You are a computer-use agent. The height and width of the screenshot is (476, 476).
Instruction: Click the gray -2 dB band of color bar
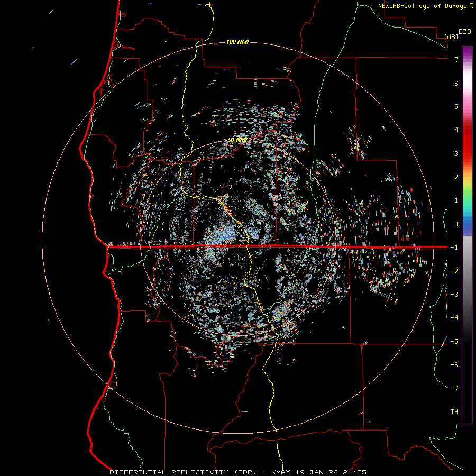click(467, 271)
